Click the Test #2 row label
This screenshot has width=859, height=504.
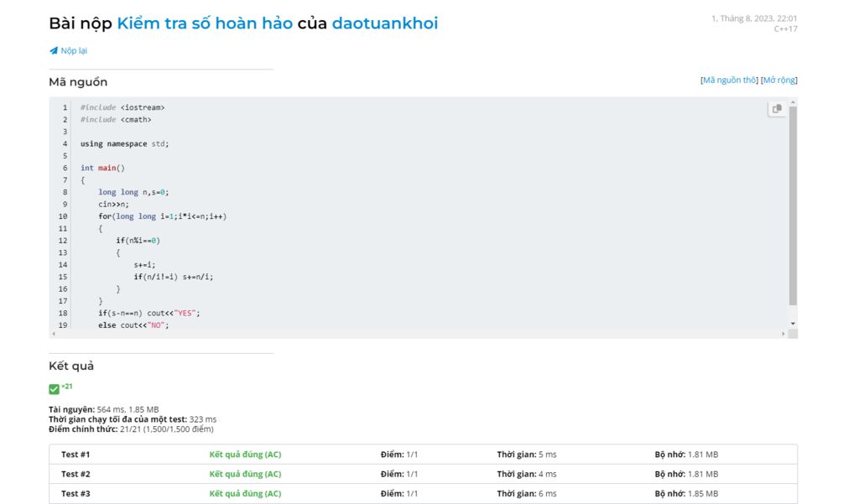75,474
